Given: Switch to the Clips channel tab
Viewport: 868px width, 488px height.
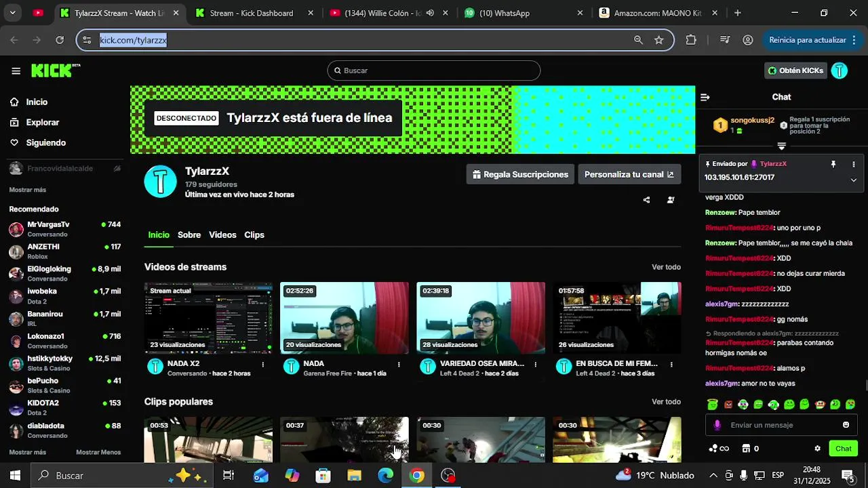Looking at the screenshot, I should point(254,235).
